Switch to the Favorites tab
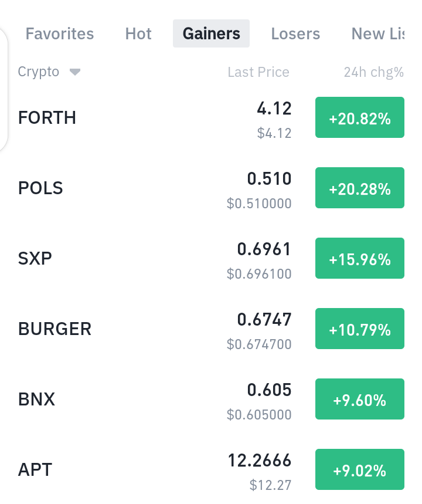 pos(60,34)
